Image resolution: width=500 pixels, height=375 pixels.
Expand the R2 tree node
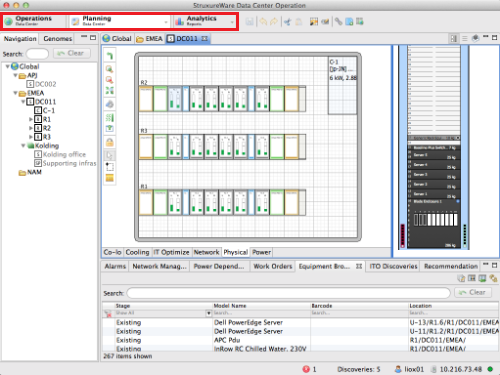pos(31,128)
